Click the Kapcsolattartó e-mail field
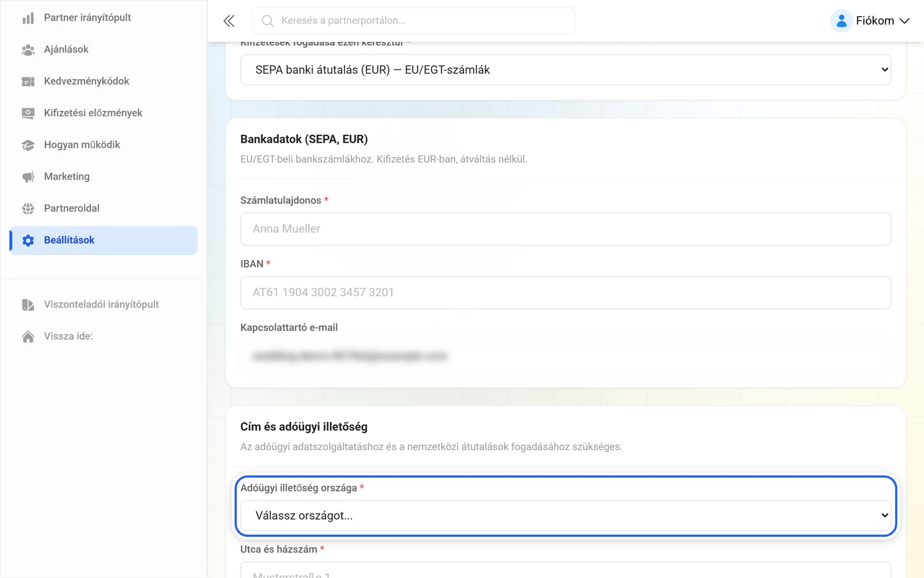This screenshot has height=578, width=924. [566, 356]
